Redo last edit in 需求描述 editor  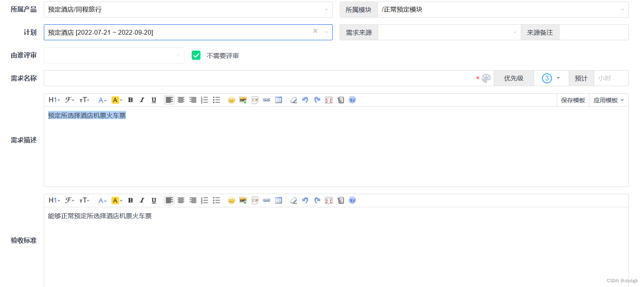coord(317,100)
